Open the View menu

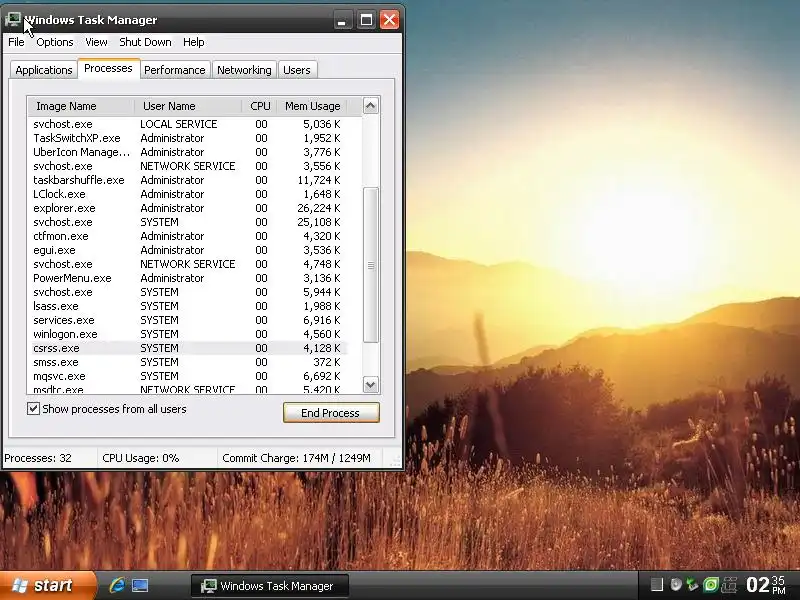[96, 42]
